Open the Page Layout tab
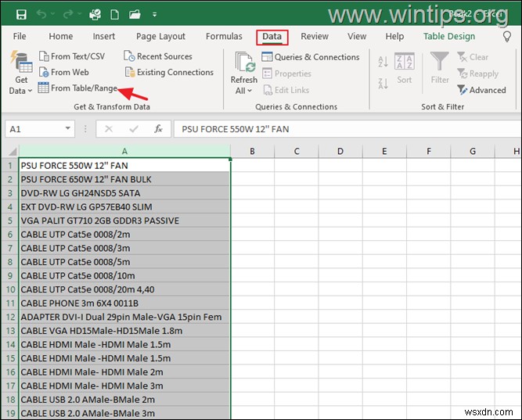522x420 pixels. coord(160,36)
